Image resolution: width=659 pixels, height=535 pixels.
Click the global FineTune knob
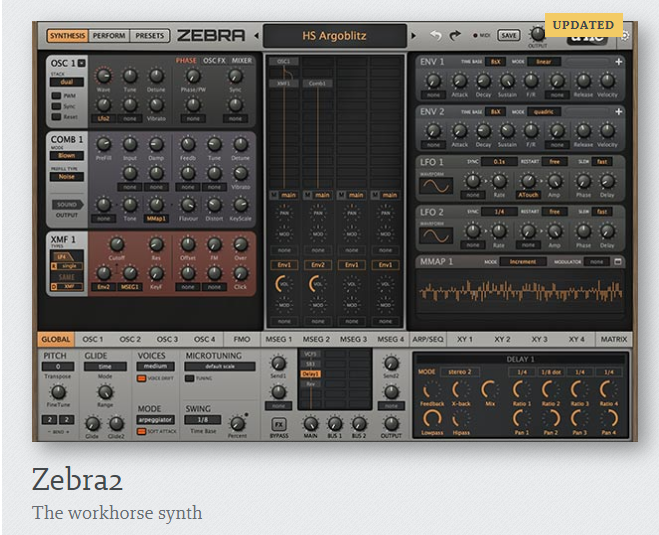click(x=58, y=392)
